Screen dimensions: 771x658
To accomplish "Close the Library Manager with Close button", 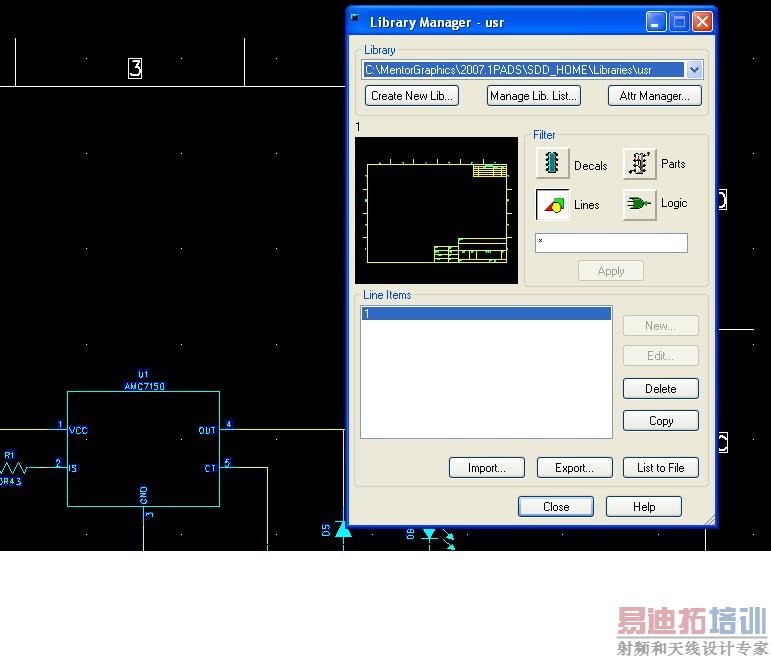I will tap(556, 507).
